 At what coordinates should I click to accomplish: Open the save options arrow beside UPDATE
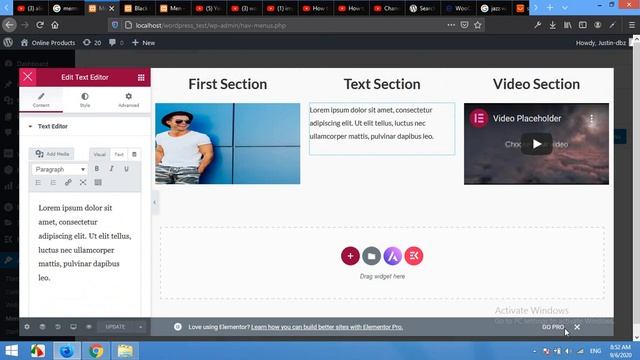(140, 327)
